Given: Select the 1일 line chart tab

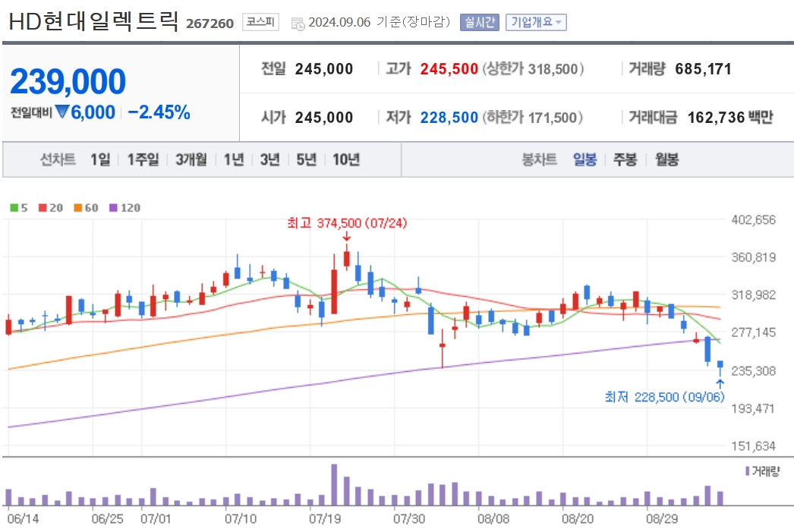Looking at the screenshot, I should point(99,160).
